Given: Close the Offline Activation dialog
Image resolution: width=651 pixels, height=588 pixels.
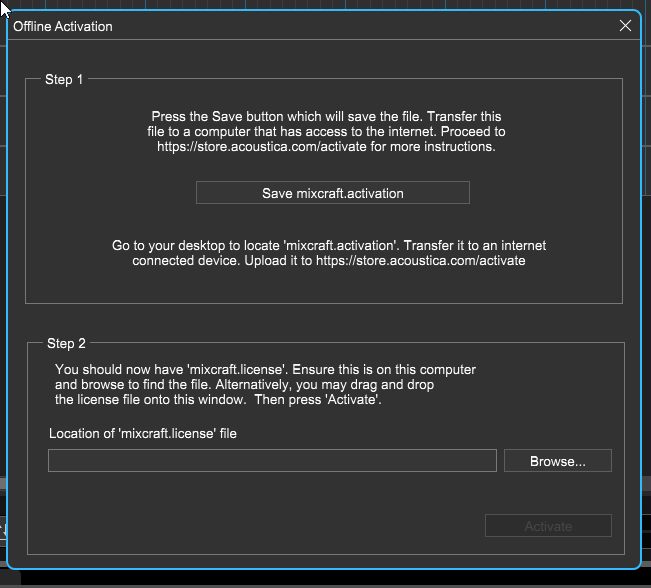Looking at the screenshot, I should pos(625,26).
